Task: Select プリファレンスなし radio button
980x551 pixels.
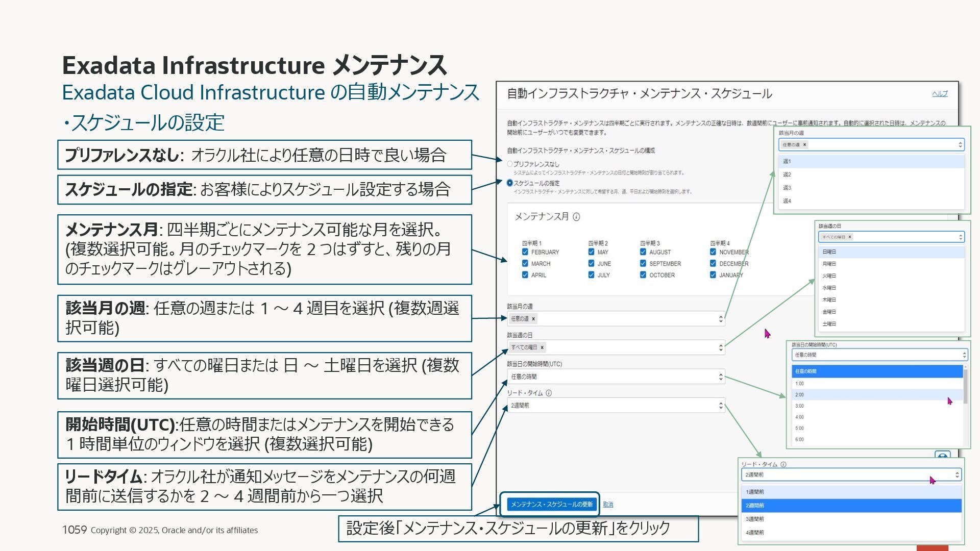Action: [509, 164]
